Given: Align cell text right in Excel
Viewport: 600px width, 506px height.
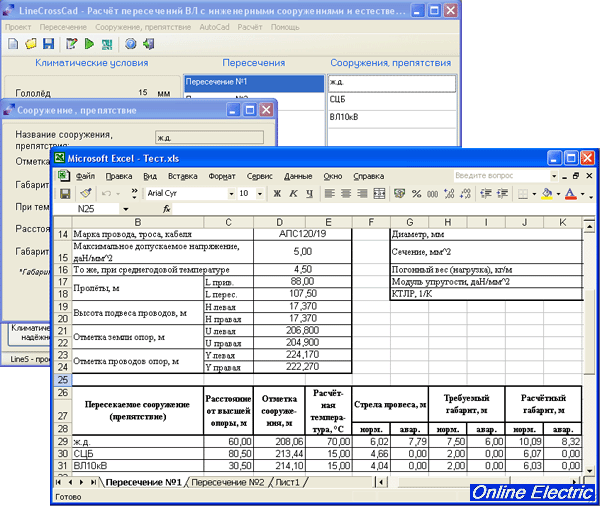Looking at the screenshot, I should [362, 194].
